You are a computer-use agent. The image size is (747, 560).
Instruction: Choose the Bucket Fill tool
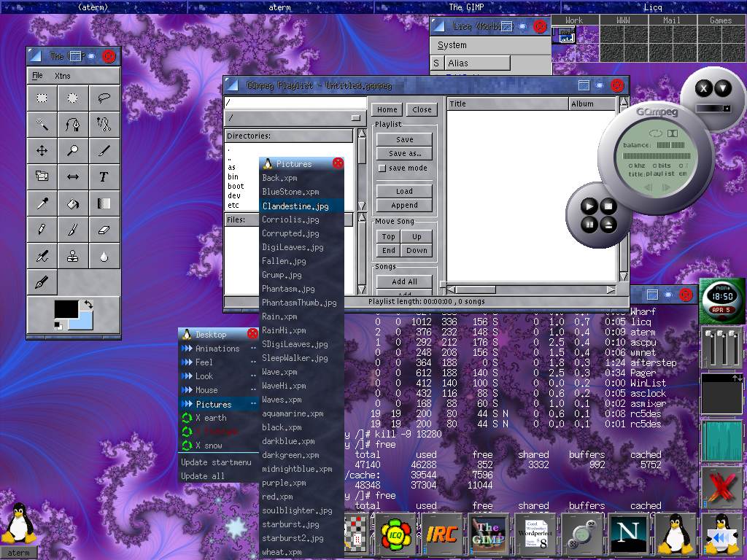point(73,203)
